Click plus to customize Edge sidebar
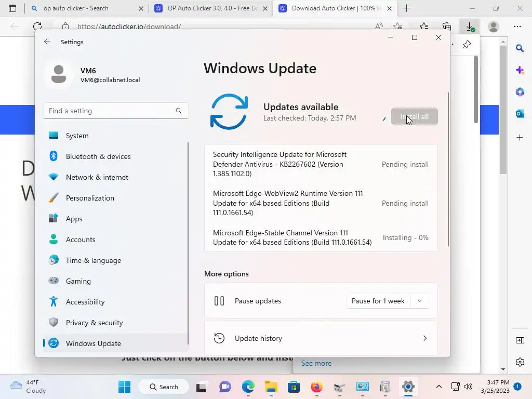The image size is (532, 399). pos(520,137)
